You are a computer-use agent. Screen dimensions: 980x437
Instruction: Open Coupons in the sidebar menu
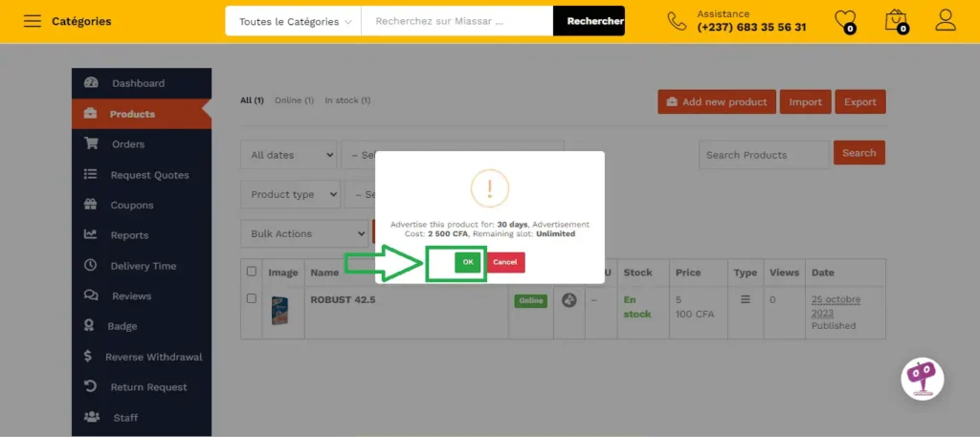pos(131,205)
